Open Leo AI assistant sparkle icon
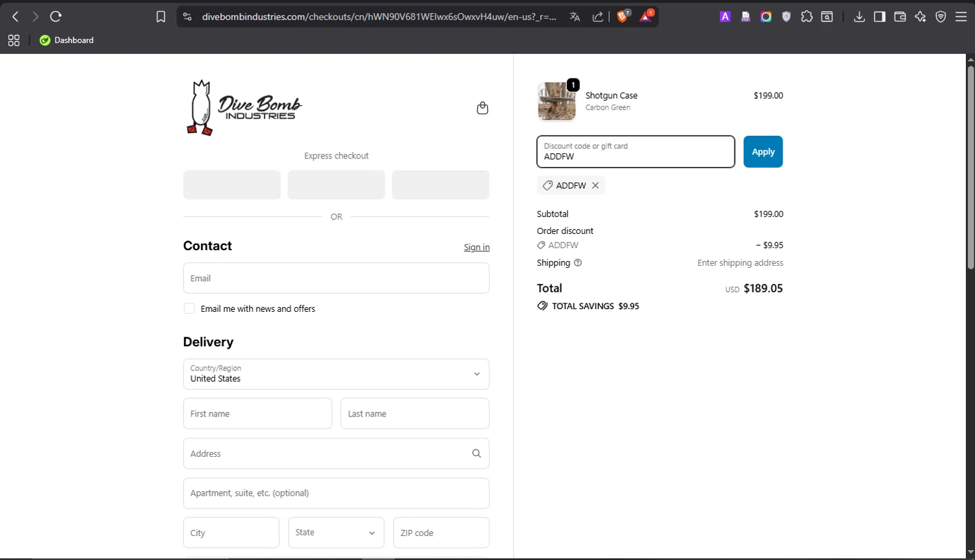The image size is (975, 560). point(920,17)
